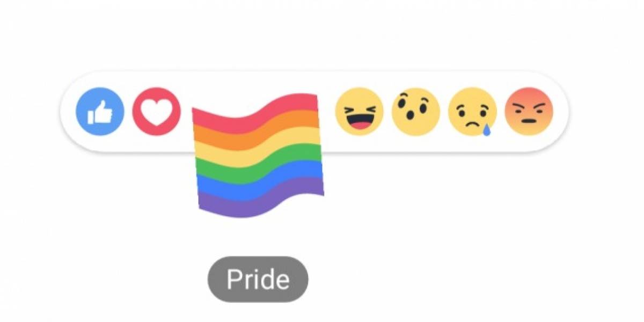Screen dimensions: 644x322
Task: Click the gray Pride tooltip label
Action: tap(258, 280)
